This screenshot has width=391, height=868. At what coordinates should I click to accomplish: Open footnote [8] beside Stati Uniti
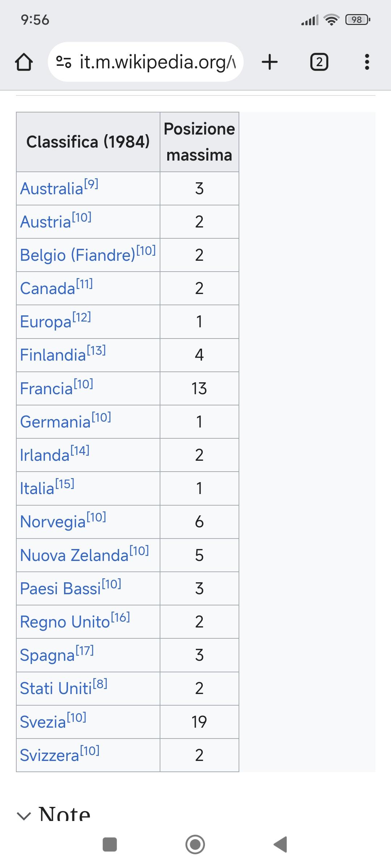pyautogui.click(x=100, y=684)
